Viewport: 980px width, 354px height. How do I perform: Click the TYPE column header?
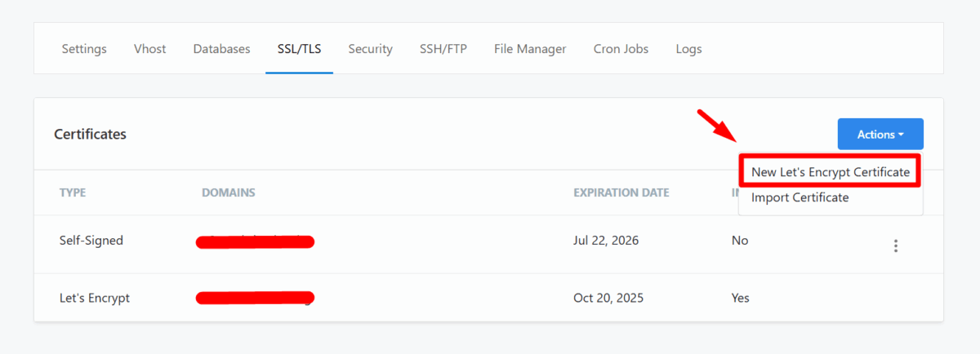73,192
